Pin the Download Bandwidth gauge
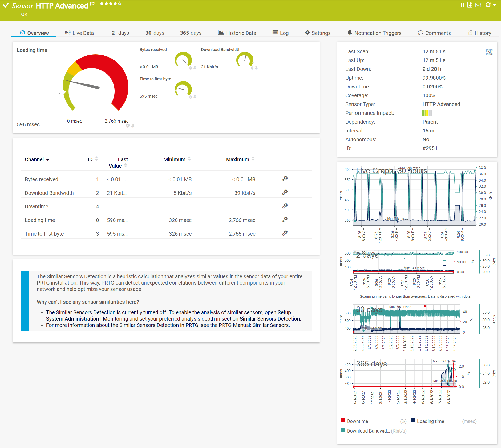This screenshot has width=501, height=448. 256,68
